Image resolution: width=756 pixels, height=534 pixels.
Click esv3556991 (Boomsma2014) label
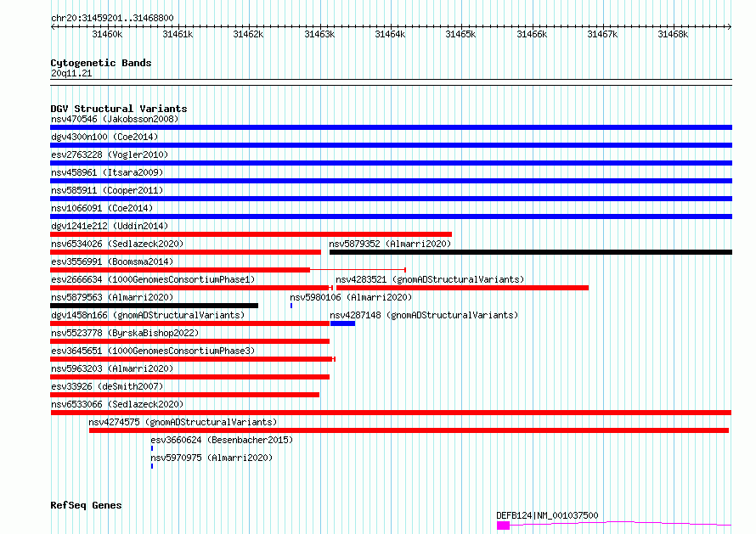[x=112, y=261]
